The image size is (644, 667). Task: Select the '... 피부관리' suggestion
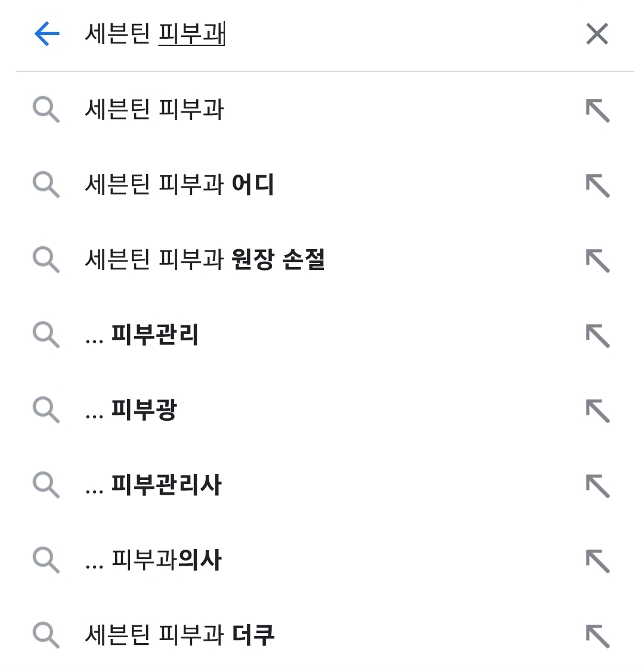click(142, 336)
